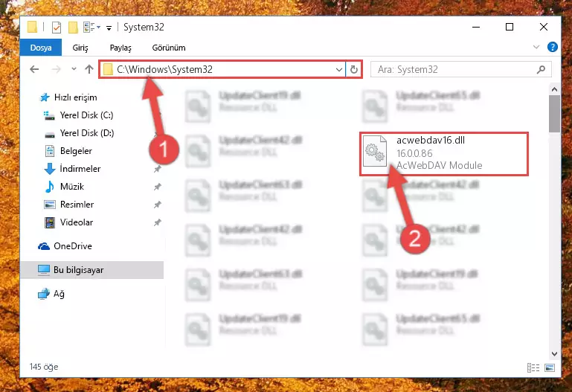Click the New folder quick access icon
This screenshot has width=572, height=392.
[x=73, y=28]
